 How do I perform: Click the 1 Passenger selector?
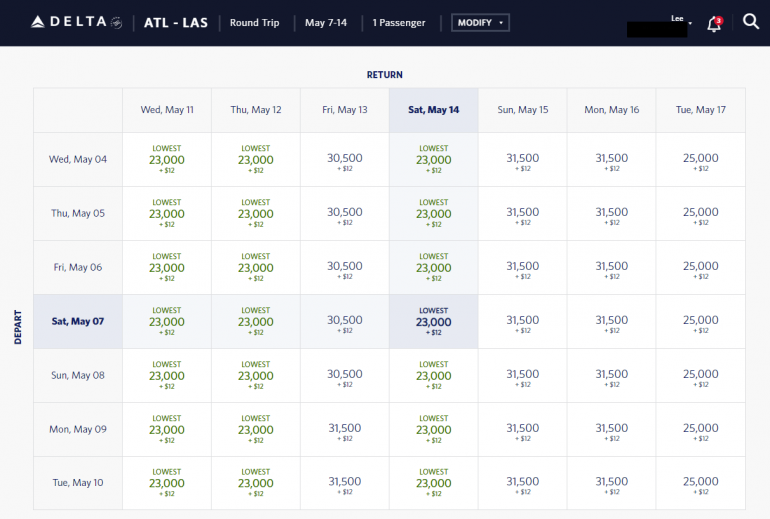click(399, 22)
